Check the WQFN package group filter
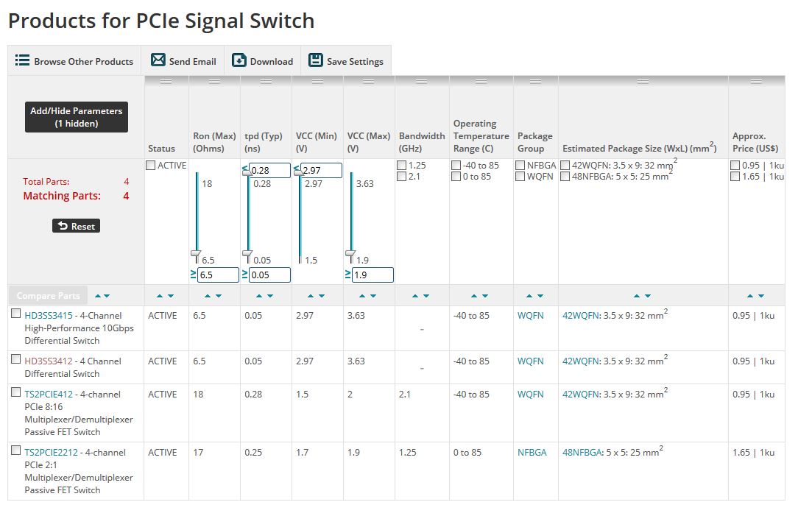This screenshot has width=812, height=516. coord(520,177)
